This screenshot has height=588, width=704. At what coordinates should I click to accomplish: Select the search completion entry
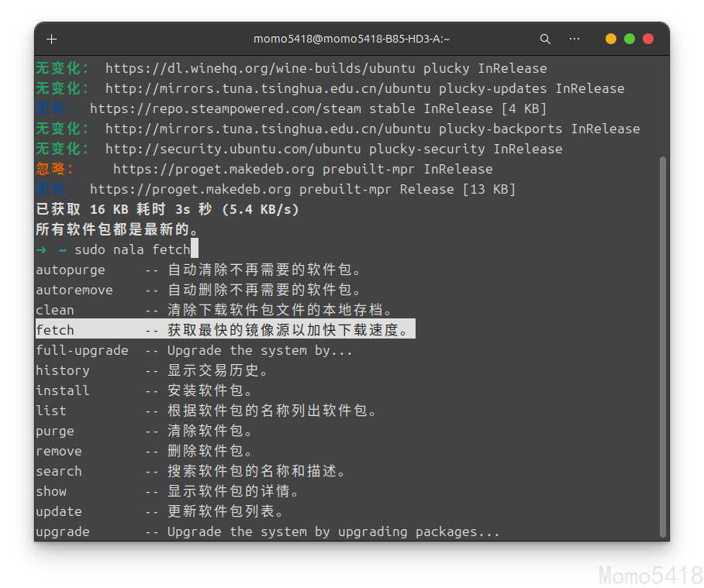(58, 471)
